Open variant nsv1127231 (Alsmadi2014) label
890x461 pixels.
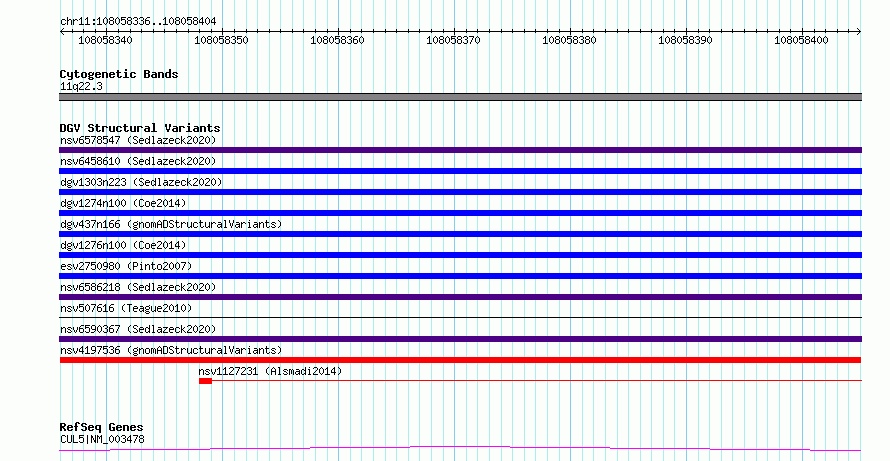(x=270, y=371)
